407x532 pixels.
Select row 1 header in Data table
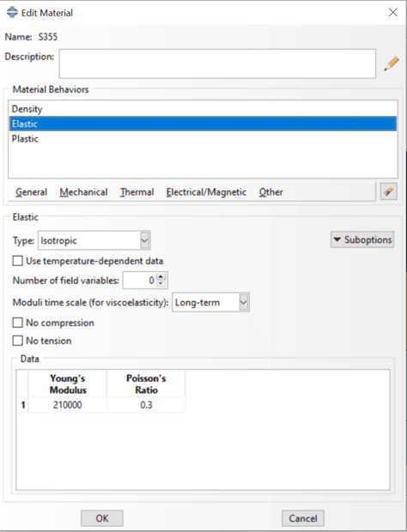(x=22, y=405)
